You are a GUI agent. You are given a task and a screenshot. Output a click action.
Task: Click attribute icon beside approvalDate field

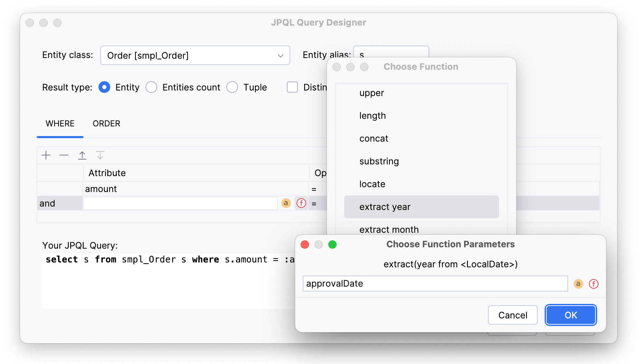tap(578, 284)
